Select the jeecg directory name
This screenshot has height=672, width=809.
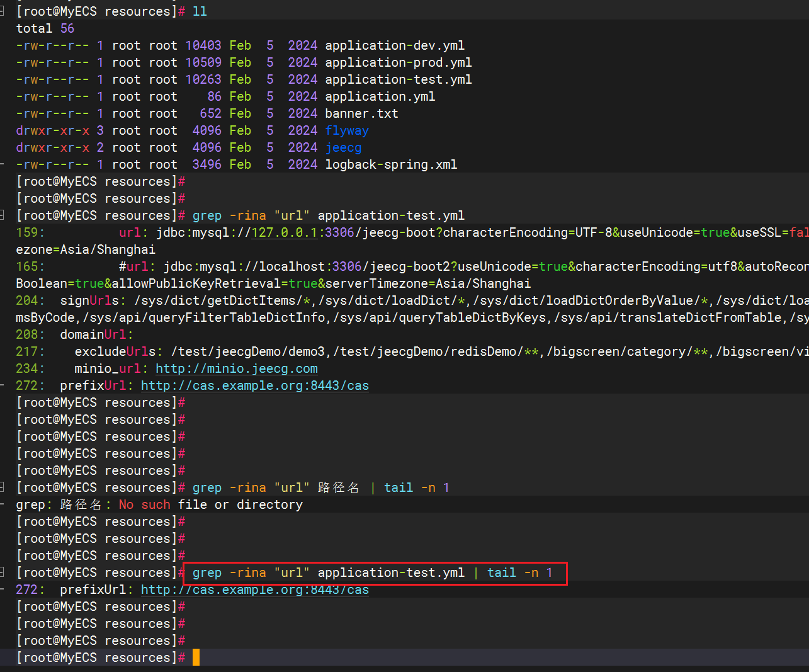tap(343, 147)
